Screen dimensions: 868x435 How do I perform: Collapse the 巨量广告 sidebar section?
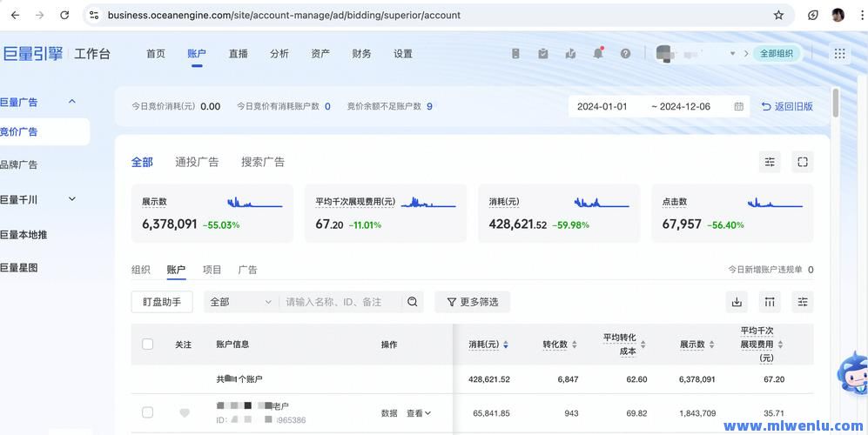click(x=72, y=102)
